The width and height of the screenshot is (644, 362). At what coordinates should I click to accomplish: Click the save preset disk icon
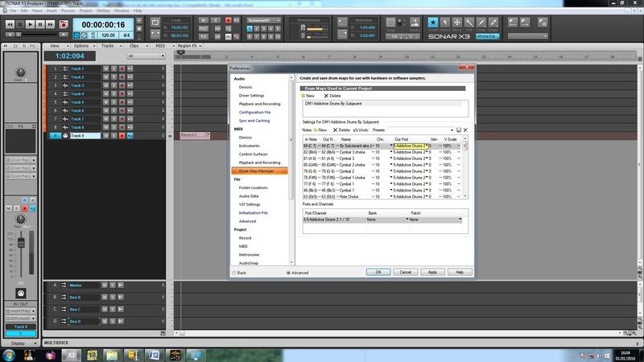click(x=459, y=130)
